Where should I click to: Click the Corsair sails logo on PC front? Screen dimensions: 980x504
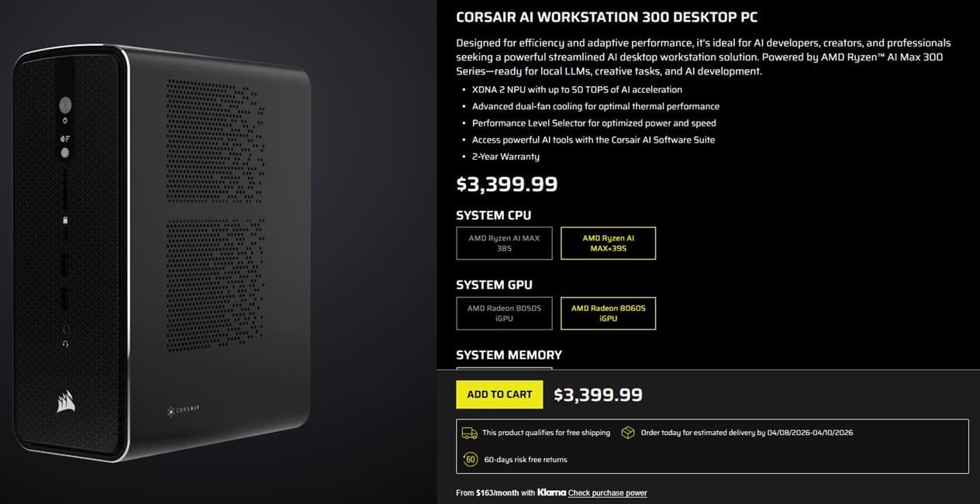[65, 401]
